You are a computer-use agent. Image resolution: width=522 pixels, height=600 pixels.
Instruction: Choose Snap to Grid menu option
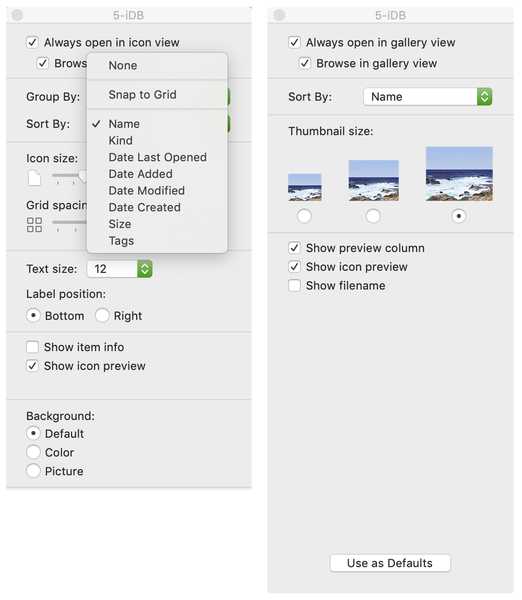click(x=142, y=95)
